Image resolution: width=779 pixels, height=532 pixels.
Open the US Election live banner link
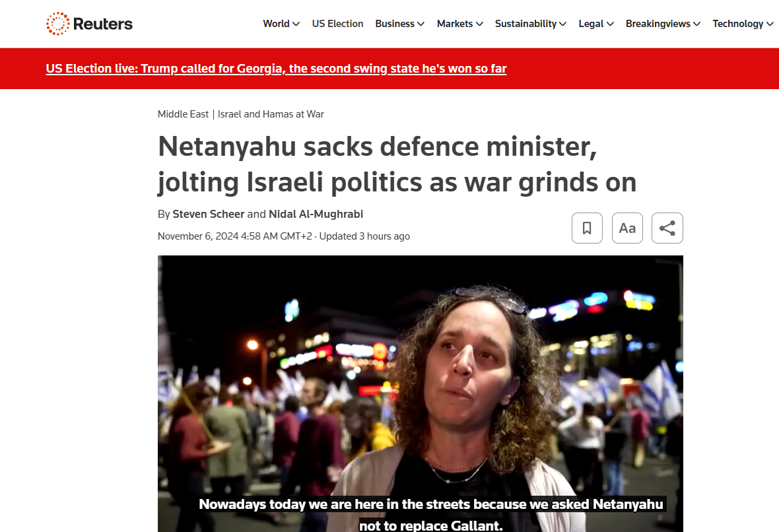(x=276, y=69)
